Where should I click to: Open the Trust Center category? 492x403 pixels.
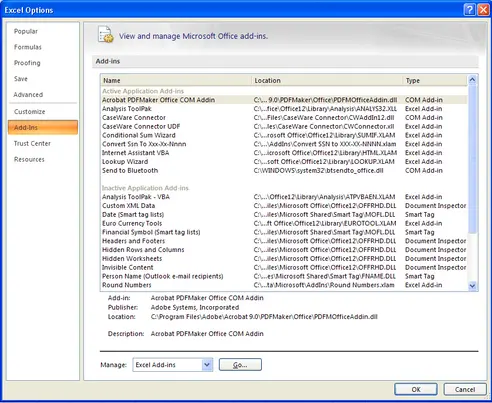32,144
